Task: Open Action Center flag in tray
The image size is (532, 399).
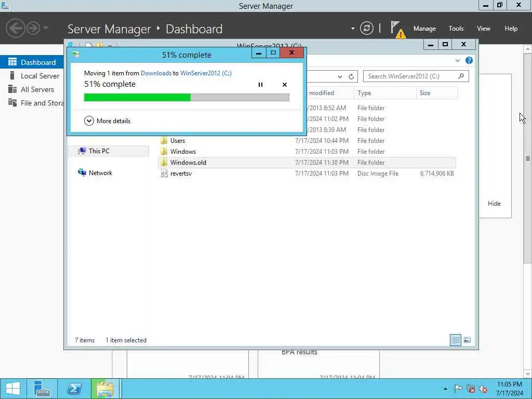Action: (x=458, y=389)
